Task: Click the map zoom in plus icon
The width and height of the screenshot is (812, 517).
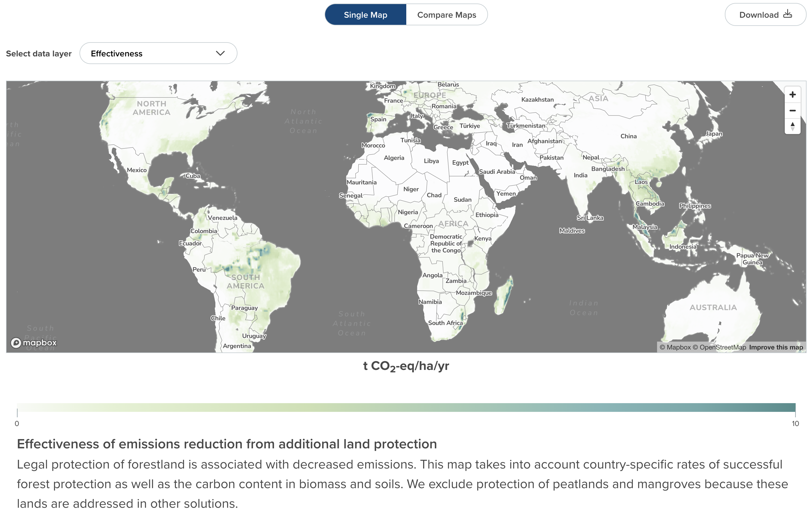Action: [x=792, y=95]
